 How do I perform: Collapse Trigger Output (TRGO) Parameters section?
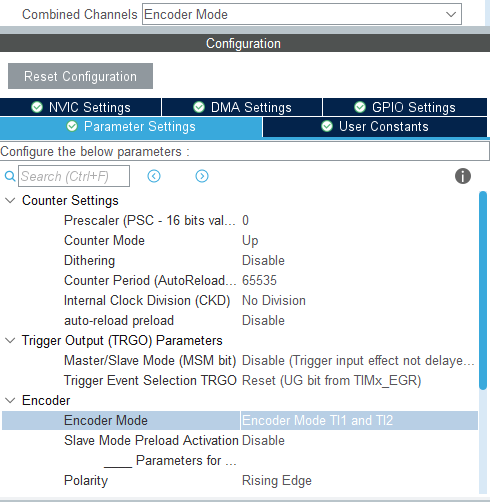[10, 341]
